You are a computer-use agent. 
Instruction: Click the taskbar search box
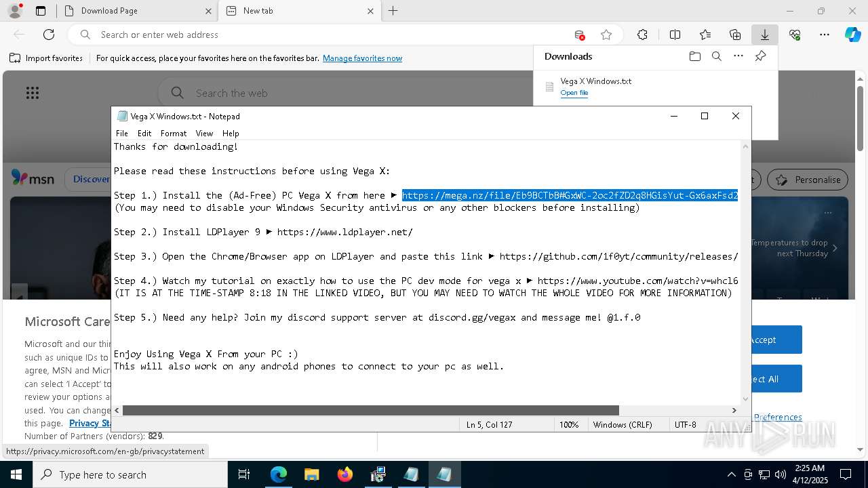pos(130,474)
